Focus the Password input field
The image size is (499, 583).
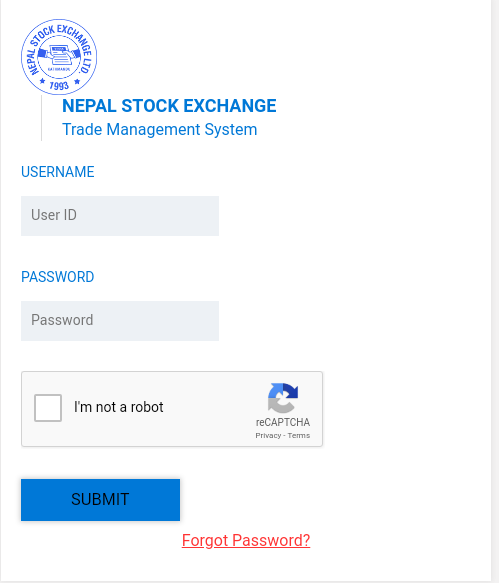pos(120,321)
